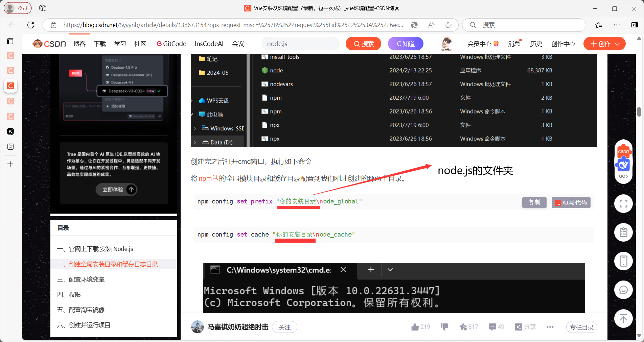644x342 pixels.
Task: Favorite the article with star 817
Action: [x=469, y=327]
